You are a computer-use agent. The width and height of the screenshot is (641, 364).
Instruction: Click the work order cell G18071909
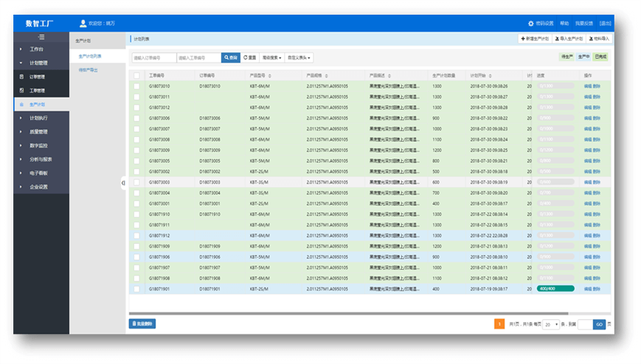(x=159, y=246)
